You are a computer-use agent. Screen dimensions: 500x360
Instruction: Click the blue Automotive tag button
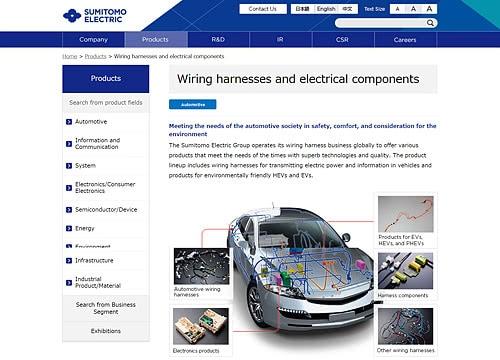click(193, 104)
